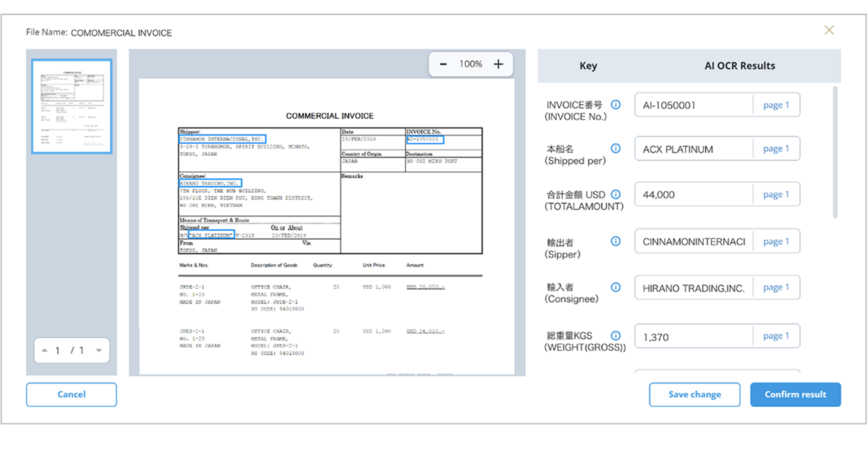The image size is (868, 456).
Task: Click info icon next to 輸入者 (Consignee)
Action: pos(616,287)
